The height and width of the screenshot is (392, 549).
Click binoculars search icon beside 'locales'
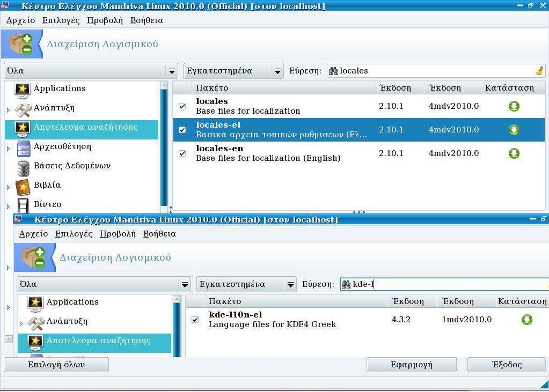pos(333,71)
